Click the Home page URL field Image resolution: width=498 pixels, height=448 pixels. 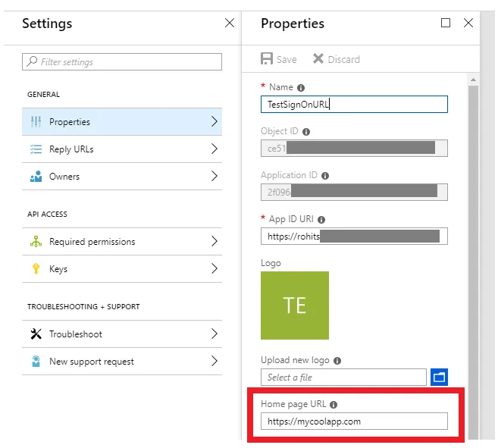354,421
